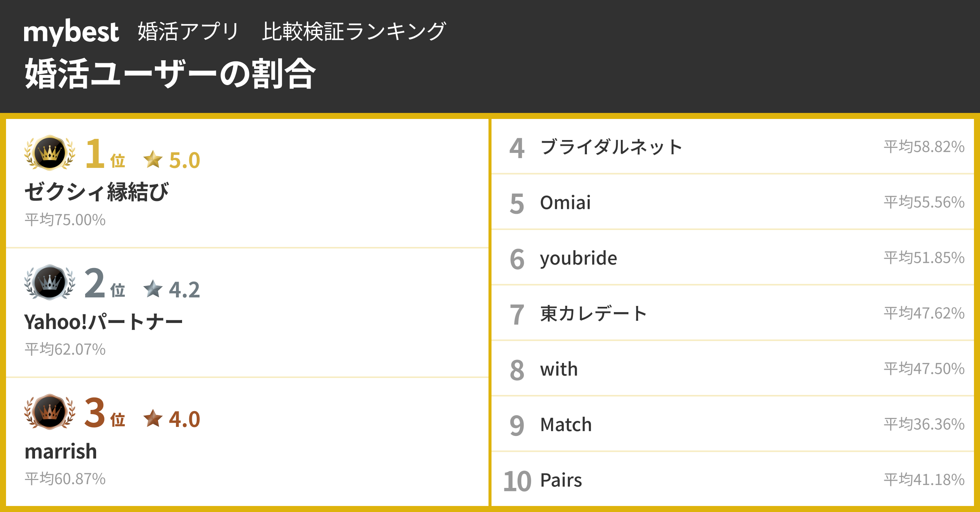Select the with app row
The image size is (980, 512).
pyautogui.click(x=559, y=369)
